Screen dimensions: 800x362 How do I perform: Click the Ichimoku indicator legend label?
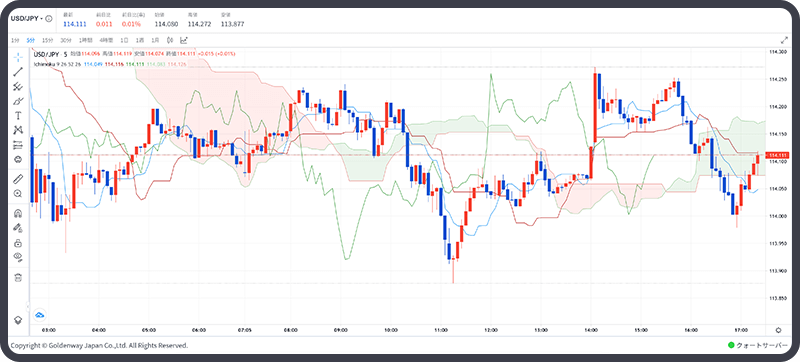pyautogui.click(x=57, y=64)
